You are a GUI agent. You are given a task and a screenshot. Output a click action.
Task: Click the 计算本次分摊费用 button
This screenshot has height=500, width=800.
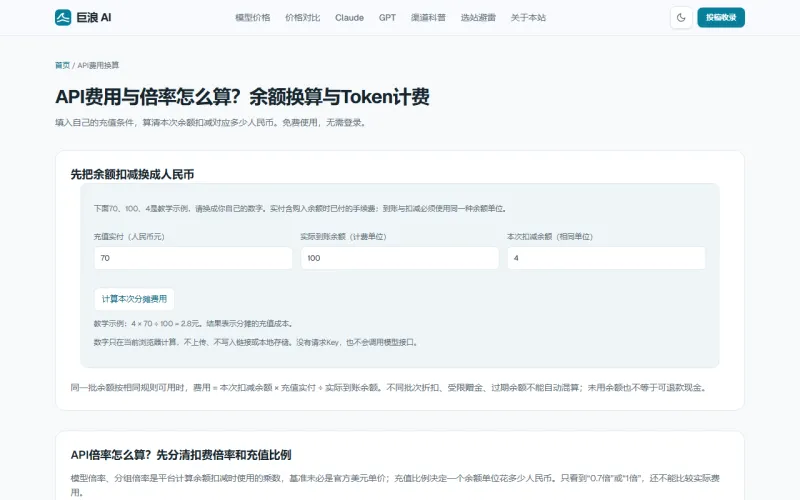pyautogui.click(x=134, y=299)
